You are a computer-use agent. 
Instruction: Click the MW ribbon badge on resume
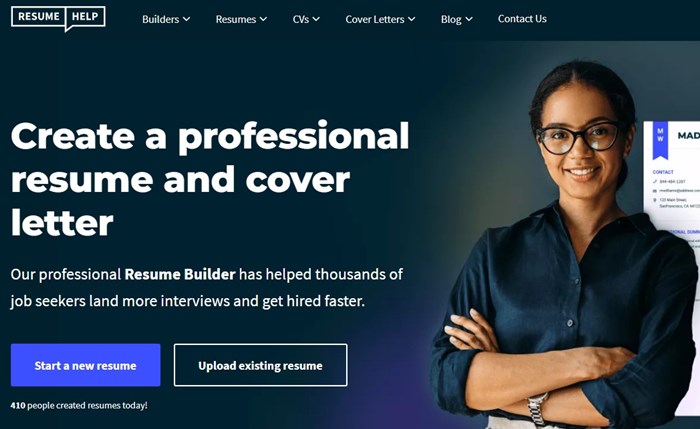[x=660, y=140]
